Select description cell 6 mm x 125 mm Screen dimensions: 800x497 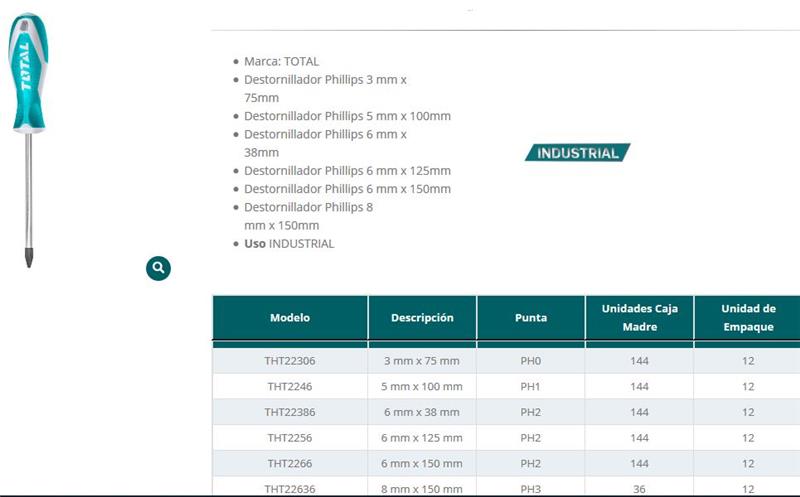[x=422, y=438]
